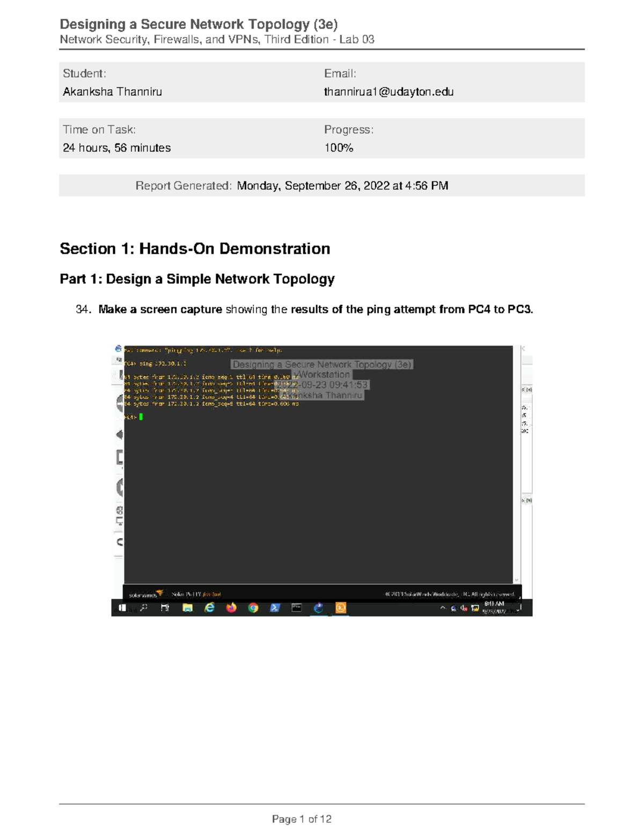Launch File Explorer from the taskbar
Image resolution: width=644 pixels, height=834 pixels.
[x=187, y=608]
